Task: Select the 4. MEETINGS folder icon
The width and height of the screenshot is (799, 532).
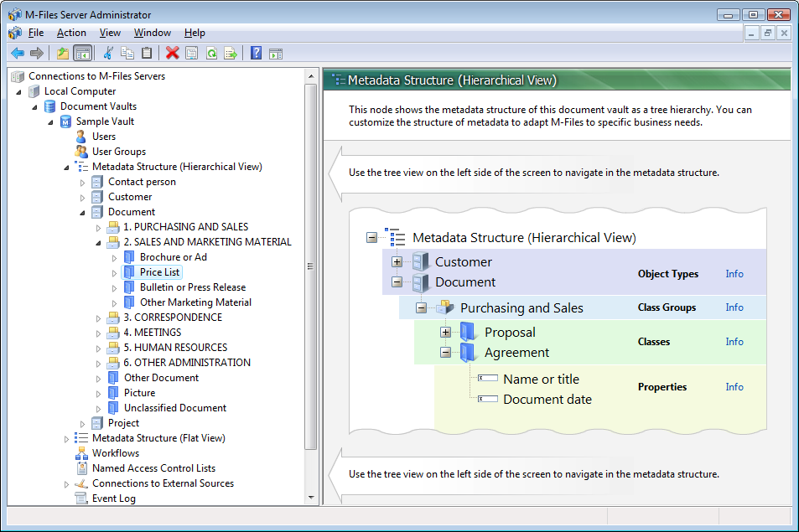Action: [x=113, y=332]
